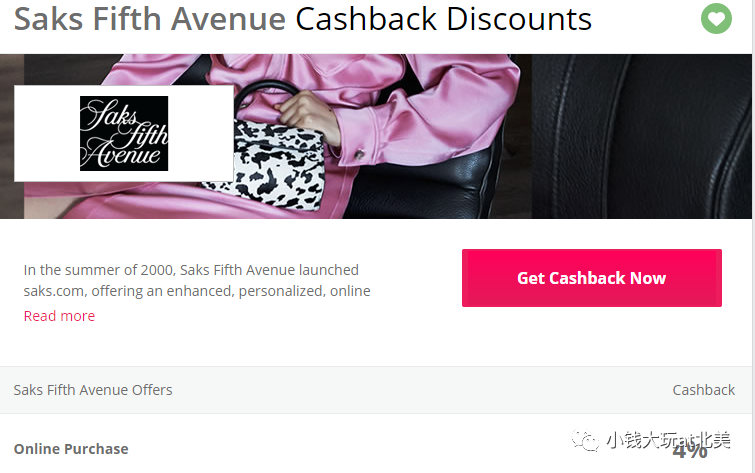Open the Read more link

(59, 316)
